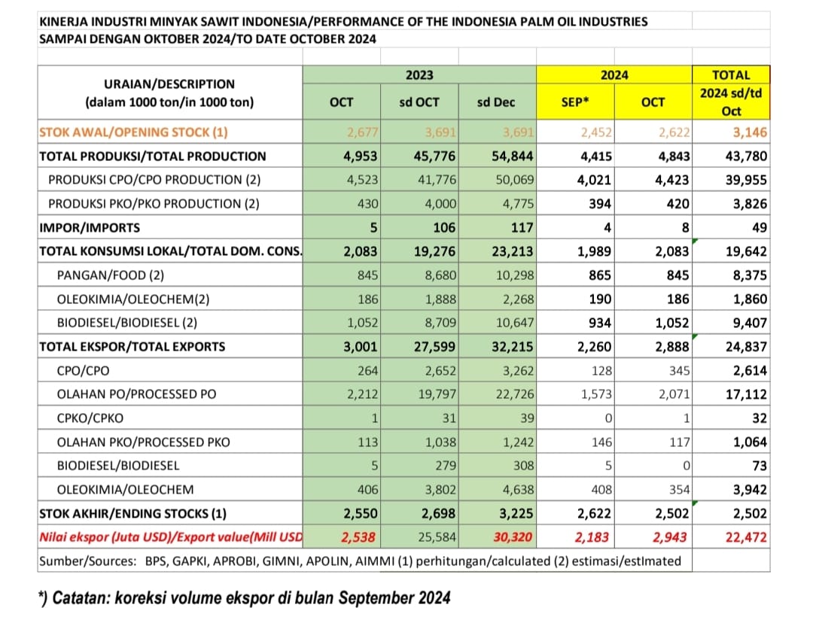Click the green 2023 column group header
Viewport: 813px width, 644px height.
[419, 75]
